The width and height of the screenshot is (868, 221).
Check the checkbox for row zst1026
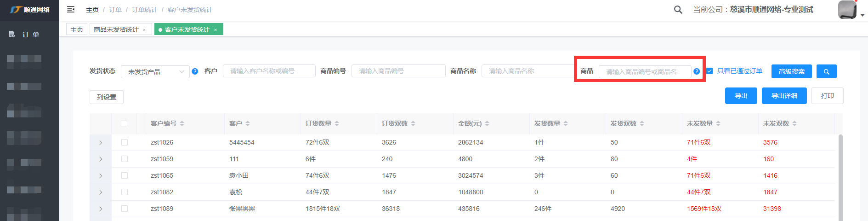tap(124, 142)
